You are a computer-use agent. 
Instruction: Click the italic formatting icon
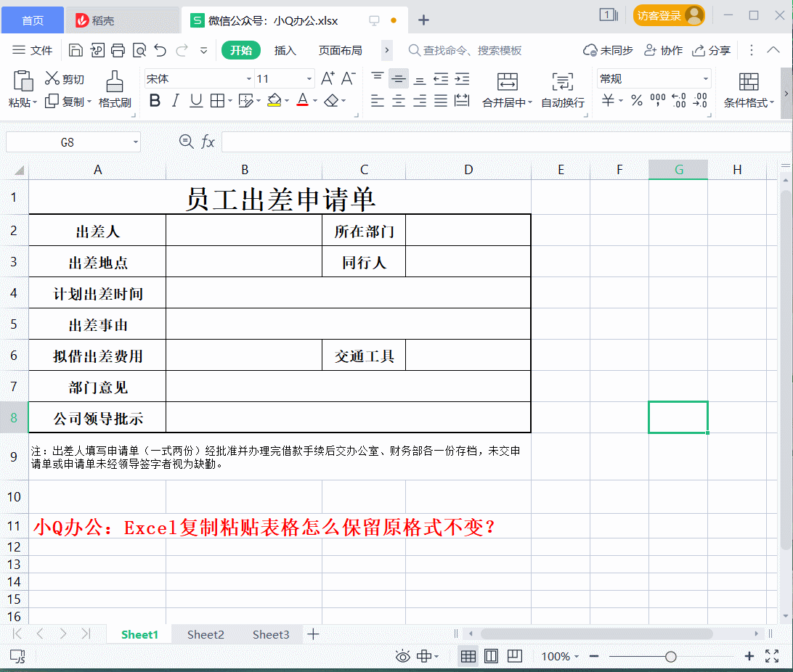174,101
